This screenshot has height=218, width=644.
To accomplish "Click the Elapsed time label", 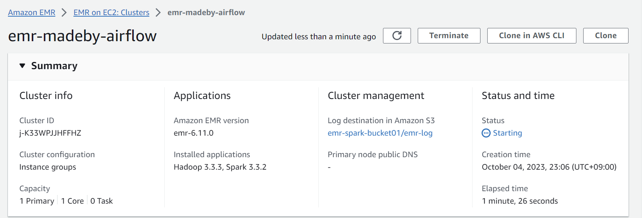I will click(x=505, y=189).
